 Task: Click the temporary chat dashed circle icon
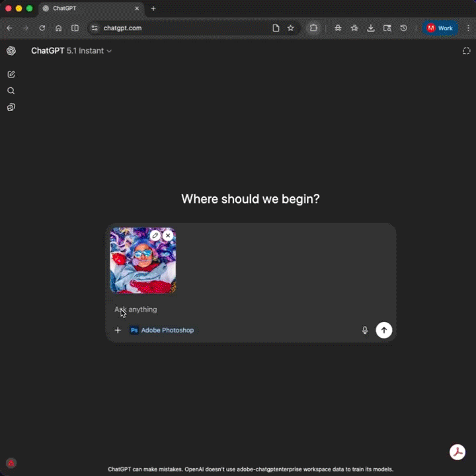tap(466, 51)
